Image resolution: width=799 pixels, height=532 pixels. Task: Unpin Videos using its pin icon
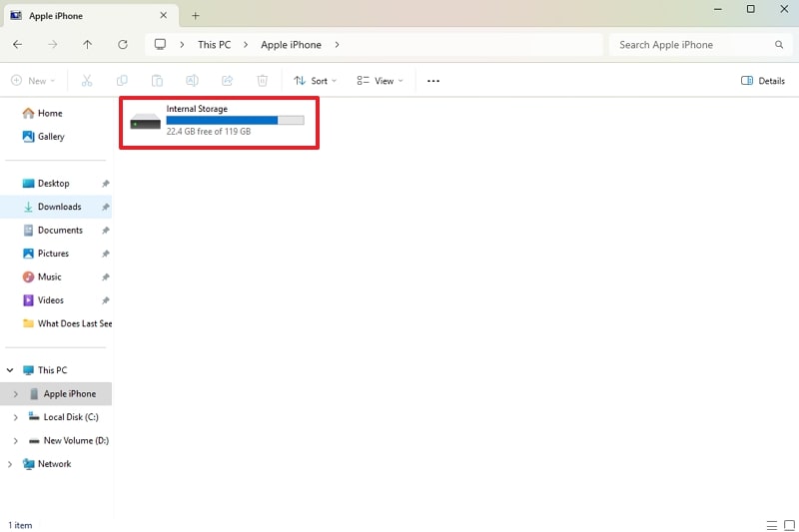point(106,300)
